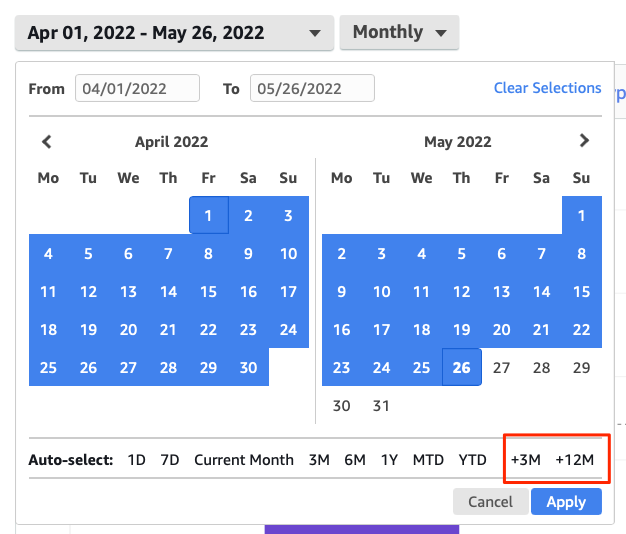The height and width of the screenshot is (534, 626).
Task: Click the To date input field
Action: pyautogui.click(x=312, y=88)
